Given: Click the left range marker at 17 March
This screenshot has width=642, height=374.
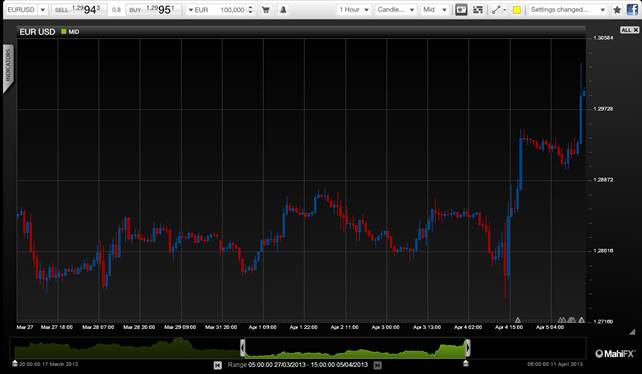Looking at the screenshot, I should (15, 363).
